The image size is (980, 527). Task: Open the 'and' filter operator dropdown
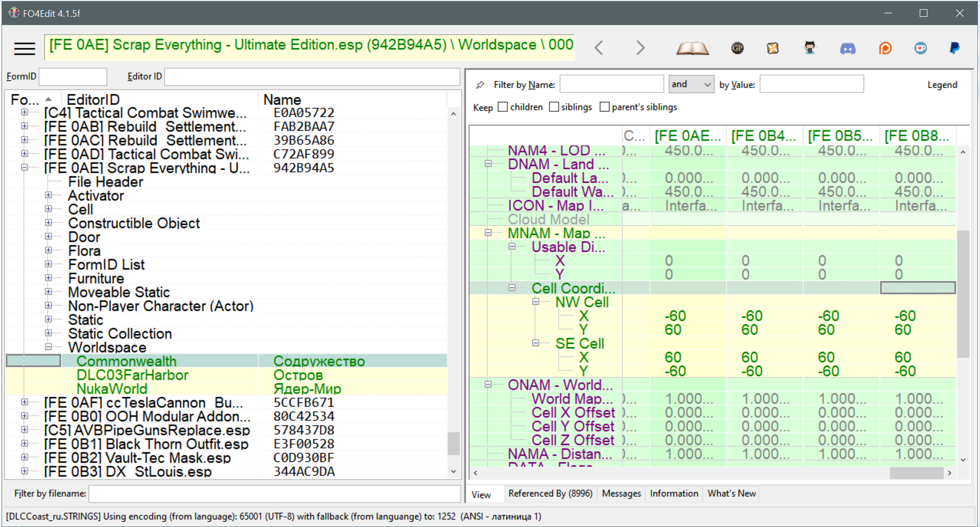point(691,84)
